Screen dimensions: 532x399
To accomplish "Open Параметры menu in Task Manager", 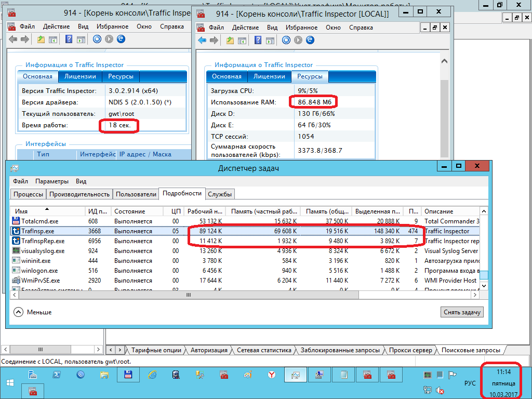I will 52,181.
